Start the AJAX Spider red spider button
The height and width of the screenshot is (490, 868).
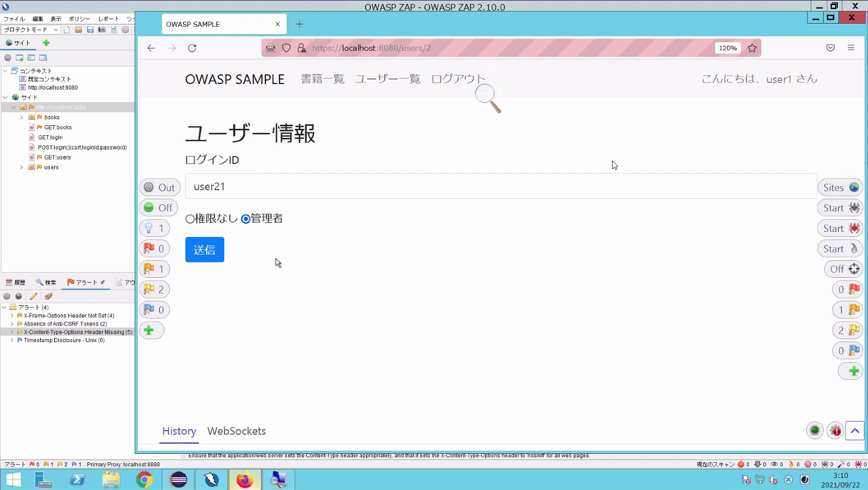(840, 228)
